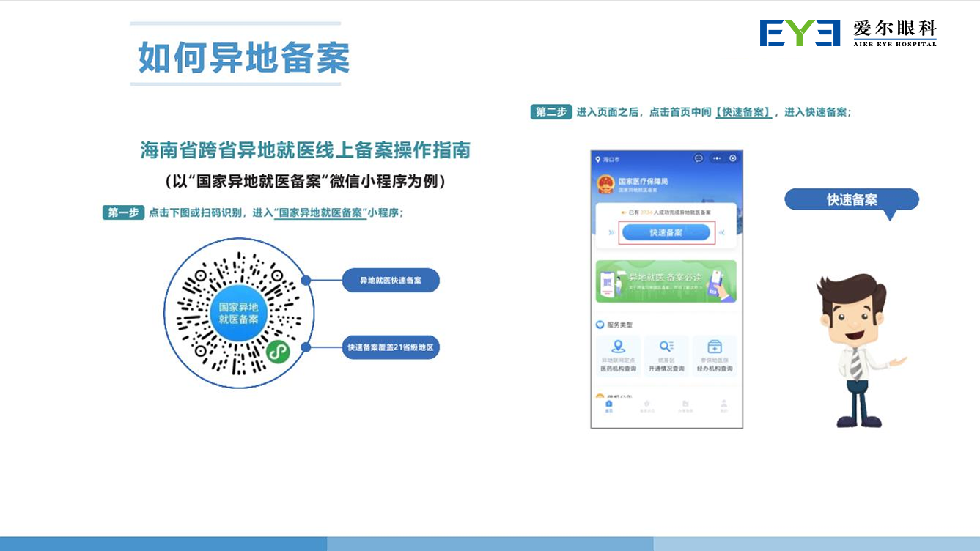This screenshot has height=551, width=980.
Task: Select the rightmost profile tab in bottom bar
Action: click(723, 405)
